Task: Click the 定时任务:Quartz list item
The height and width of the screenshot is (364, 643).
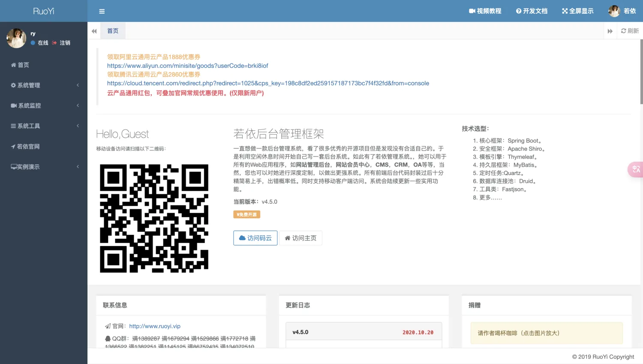Action: click(x=502, y=173)
